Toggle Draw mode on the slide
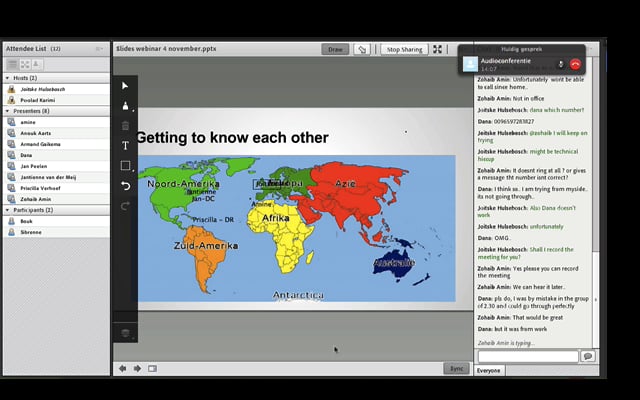This screenshot has width=640, height=400. click(335, 49)
